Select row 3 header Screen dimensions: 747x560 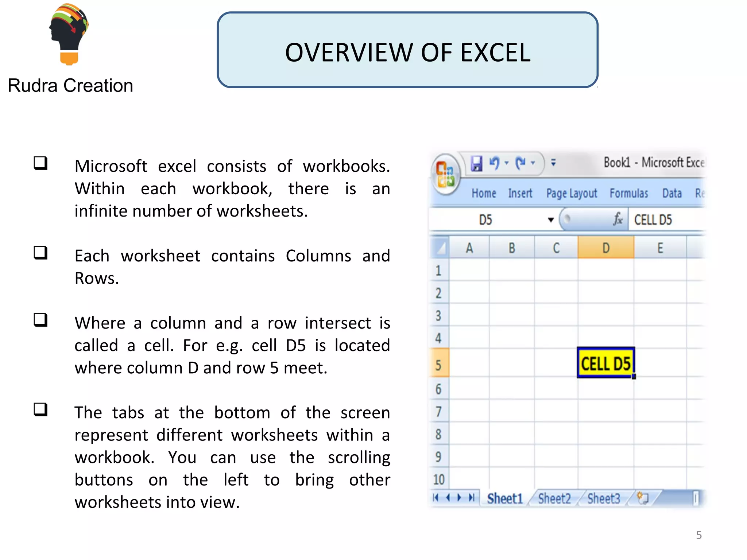[x=439, y=315]
